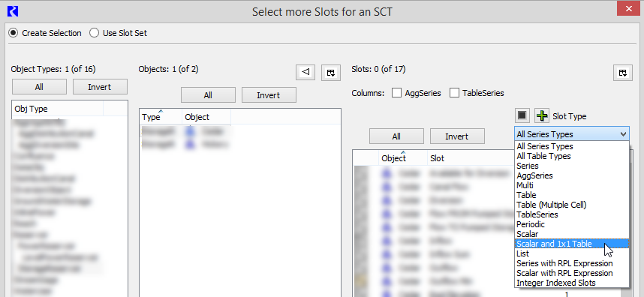Viewport: 644px width, 297px height.
Task: Click the left-pointing triangle button above Objects list
Action: coord(305,73)
